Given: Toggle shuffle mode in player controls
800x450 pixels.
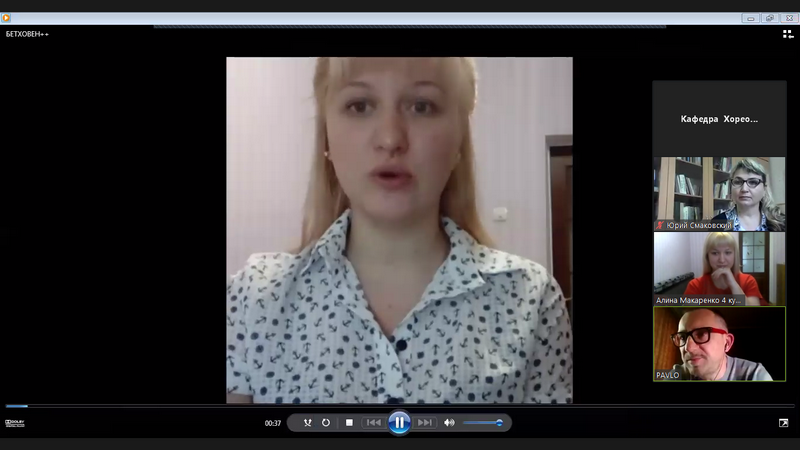Looking at the screenshot, I should (x=308, y=423).
